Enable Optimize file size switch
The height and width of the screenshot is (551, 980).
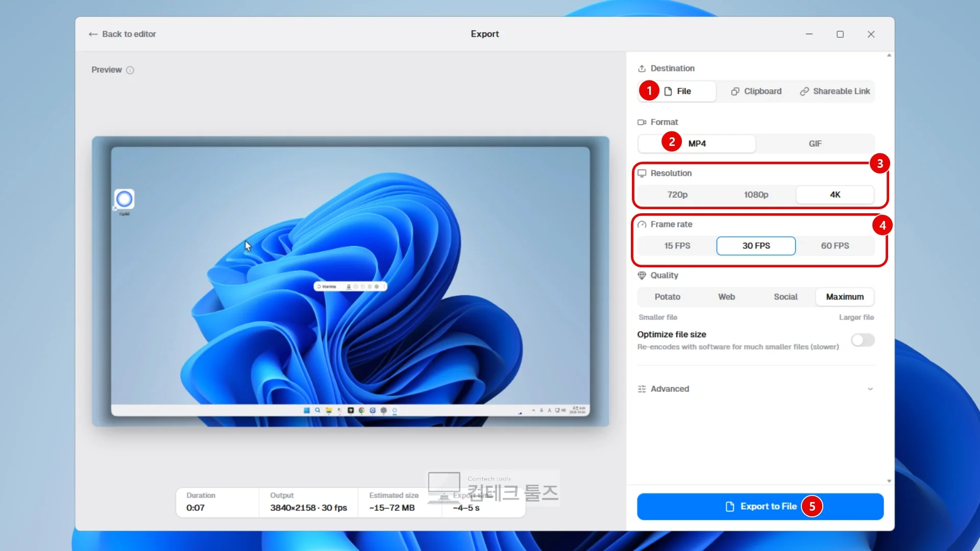click(863, 340)
